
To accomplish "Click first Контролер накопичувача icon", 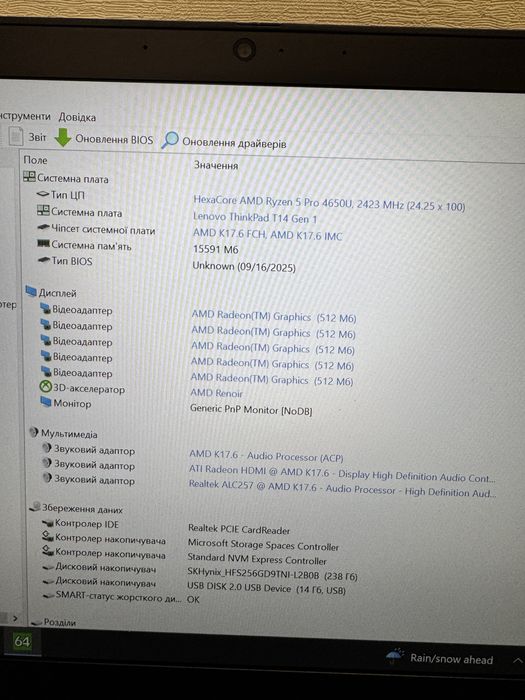I will coord(48,537).
